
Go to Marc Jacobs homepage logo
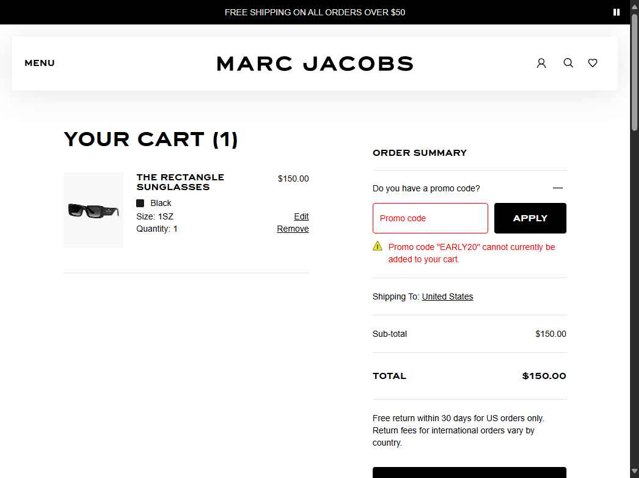tap(314, 63)
